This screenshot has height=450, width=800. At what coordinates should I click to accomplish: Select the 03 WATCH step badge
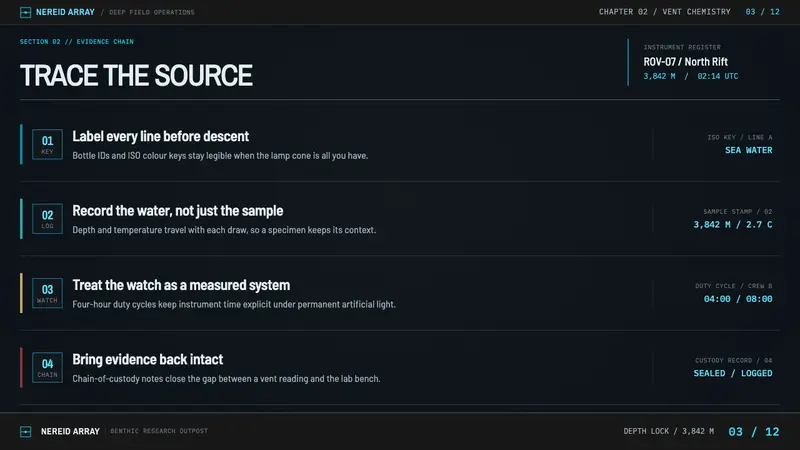click(47, 293)
